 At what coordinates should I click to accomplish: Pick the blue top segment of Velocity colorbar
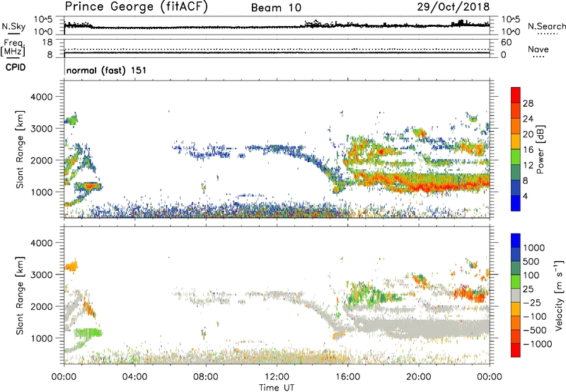(516, 241)
